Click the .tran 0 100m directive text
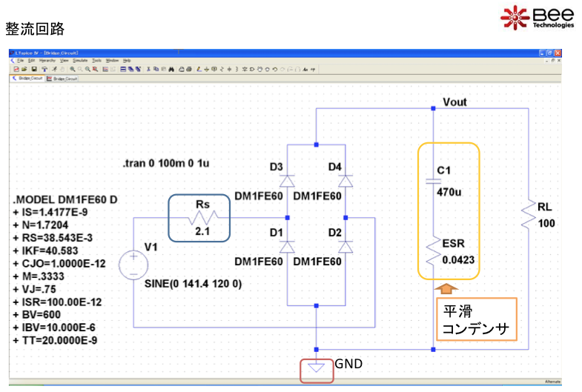The width and height of the screenshot is (582, 392). click(168, 163)
